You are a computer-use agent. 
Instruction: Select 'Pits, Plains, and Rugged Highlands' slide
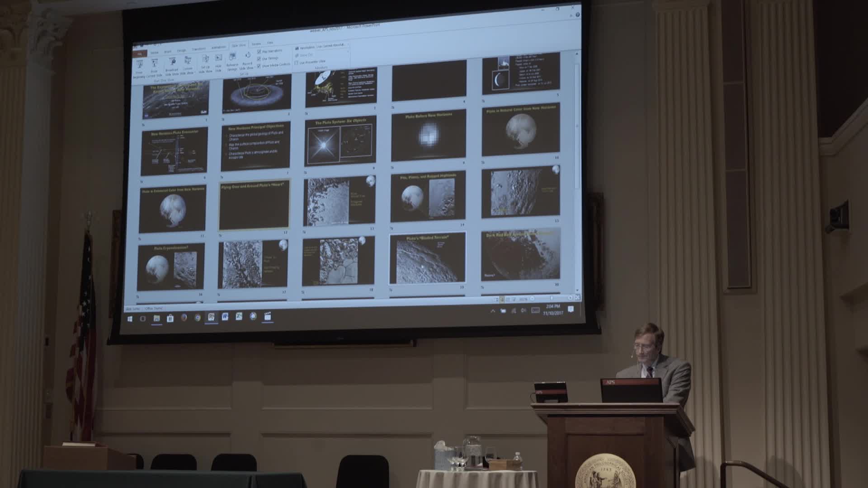428,196
